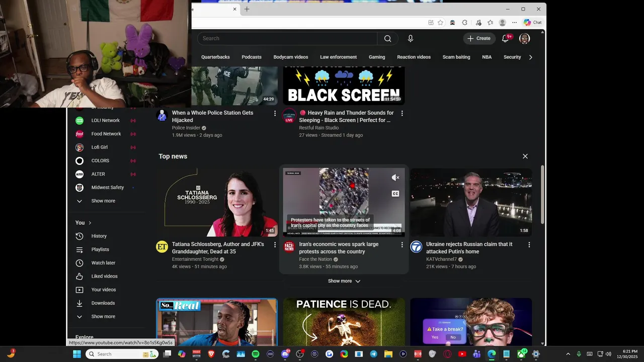
Task: Expand Show more under Top news
Action: 344,281
